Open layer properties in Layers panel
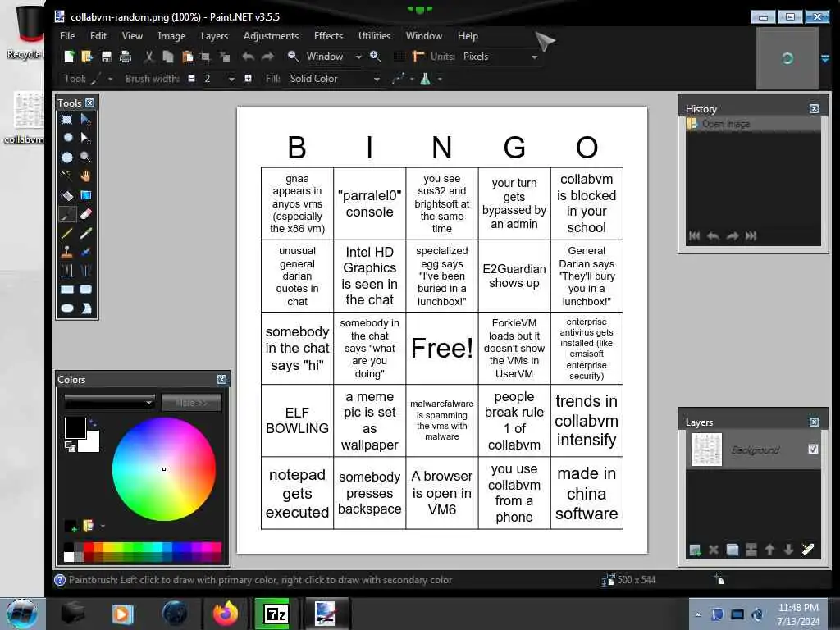Image resolution: width=840 pixels, height=630 pixels. (x=807, y=549)
